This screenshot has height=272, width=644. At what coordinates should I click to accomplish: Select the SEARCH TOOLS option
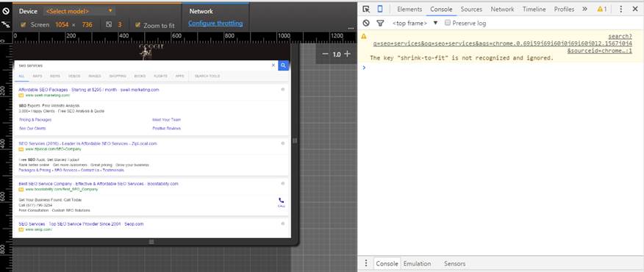207,76
